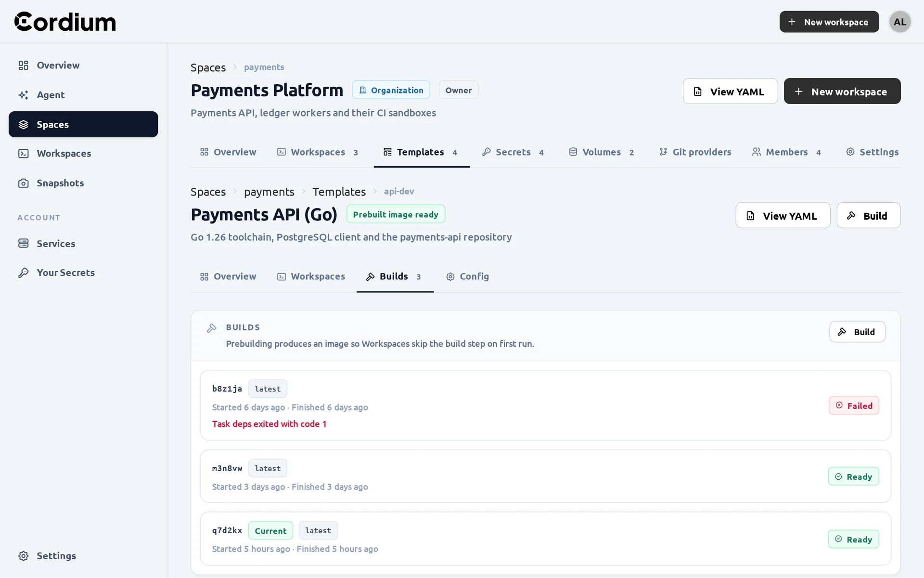924x578 pixels.
Task: Click Spaces in the top breadcrumb
Action: (x=208, y=67)
